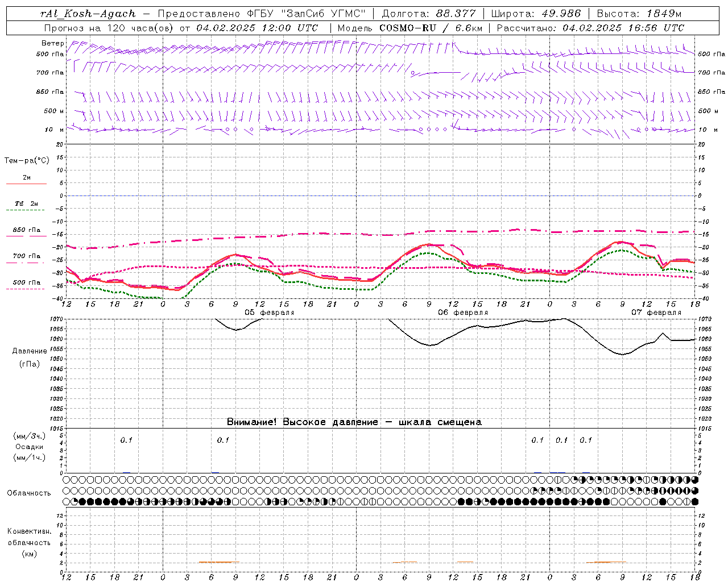Click the Конвективн. облачность (км) axis label
The image size is (728, 582).
(x=29, y=542)
